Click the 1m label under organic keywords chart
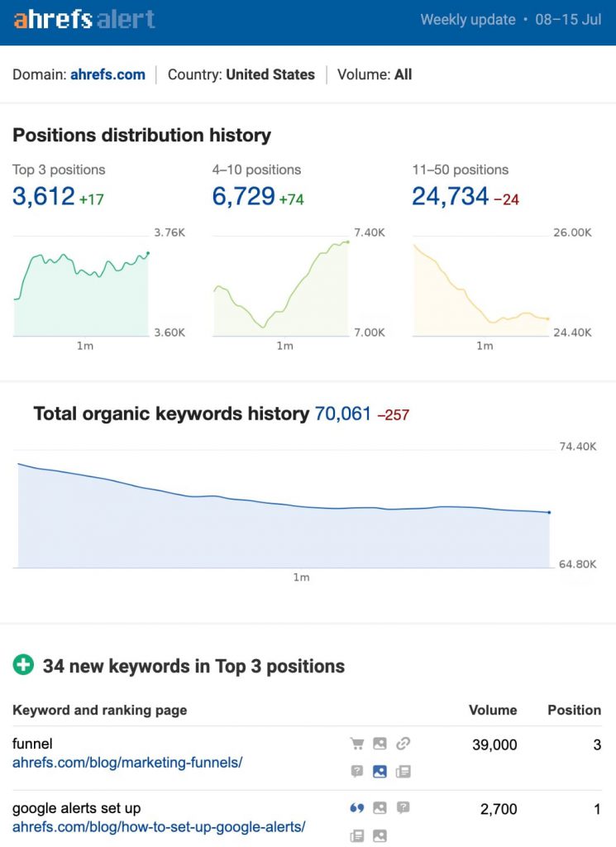The width and height of the screenshot is (616, 847). (301, 577)
